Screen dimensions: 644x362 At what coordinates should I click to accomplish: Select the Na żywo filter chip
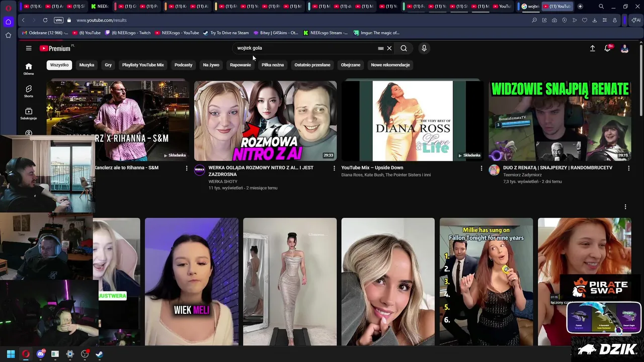(x=211, y=65)
